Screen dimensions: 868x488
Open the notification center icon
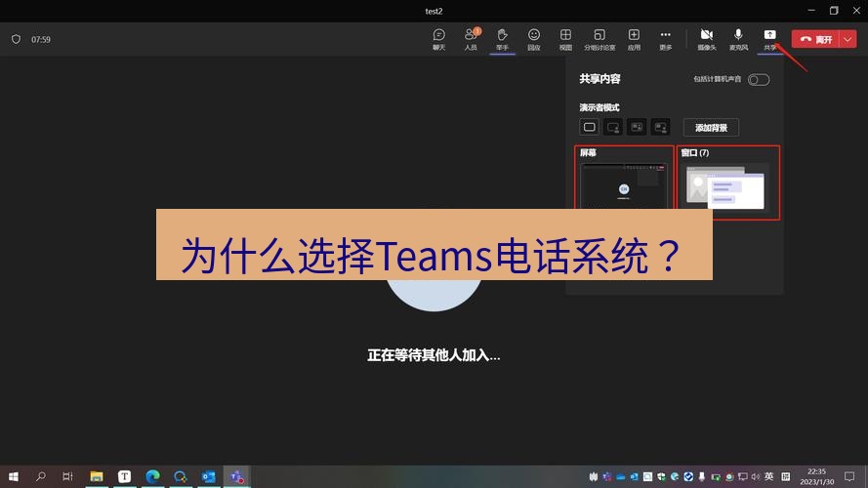click(x=849, y=476)
